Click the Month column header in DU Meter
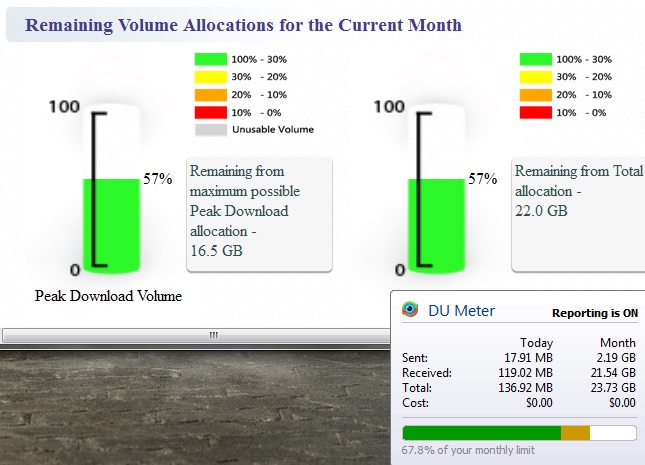Viewport: 645px width, 465px height. pos(617,342)
